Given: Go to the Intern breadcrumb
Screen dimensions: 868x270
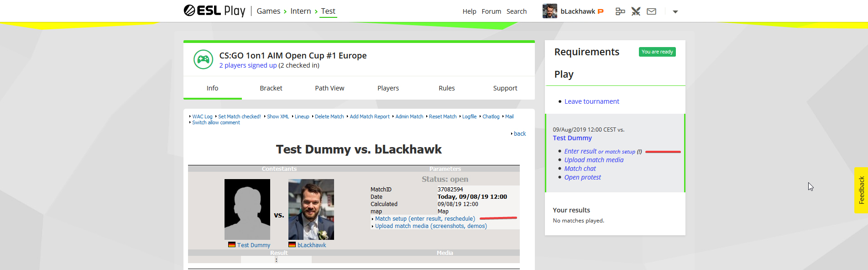Looking at the screenshot, I should 301,11.
